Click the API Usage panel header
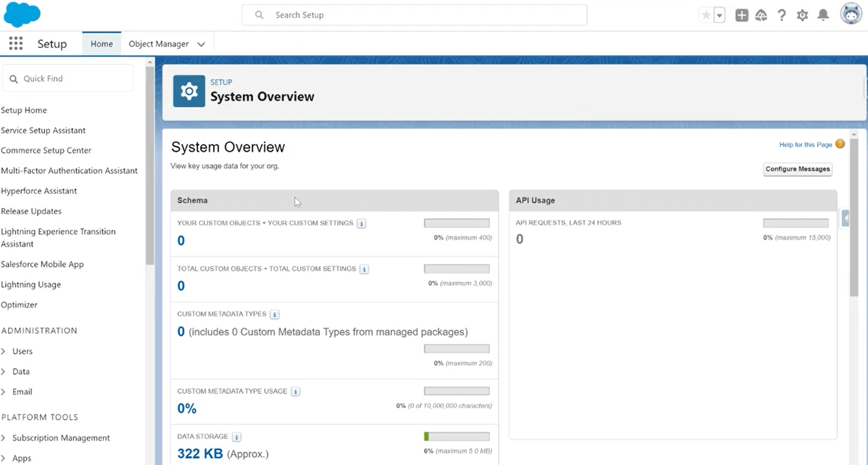Screen dimensions: 868x465 pos(673,200)
